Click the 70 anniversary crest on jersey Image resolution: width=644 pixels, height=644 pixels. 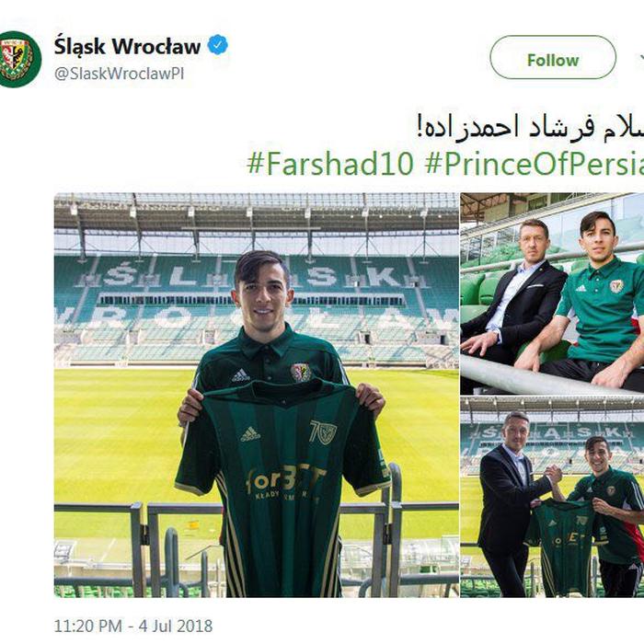click(323, 432)
